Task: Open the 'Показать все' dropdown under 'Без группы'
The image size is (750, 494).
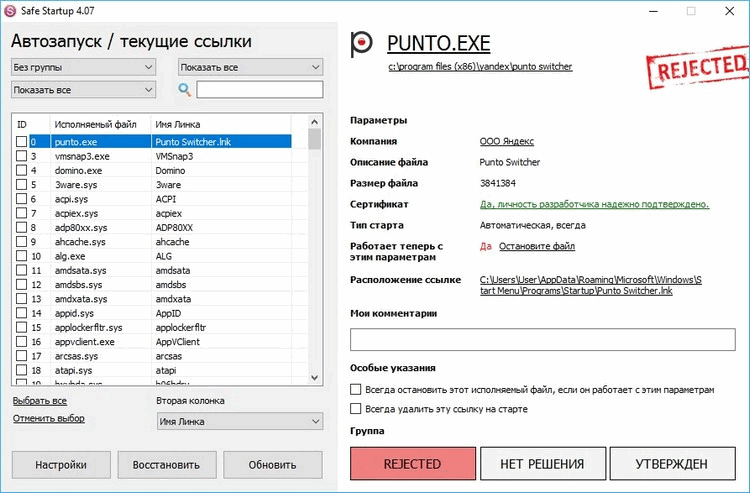Action: pyautogui.click(x=83, y=89)
